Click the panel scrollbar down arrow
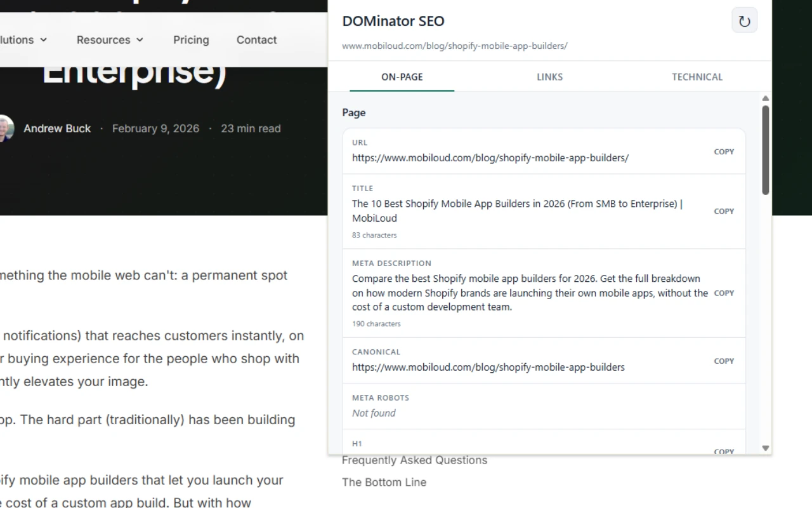 click(766, 448)
